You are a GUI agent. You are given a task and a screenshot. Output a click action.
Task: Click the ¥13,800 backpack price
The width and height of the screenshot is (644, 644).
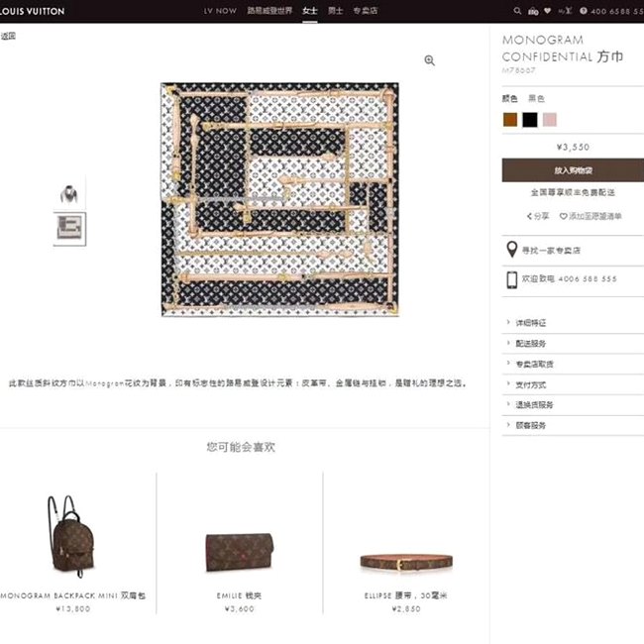(x=73, y=608)
